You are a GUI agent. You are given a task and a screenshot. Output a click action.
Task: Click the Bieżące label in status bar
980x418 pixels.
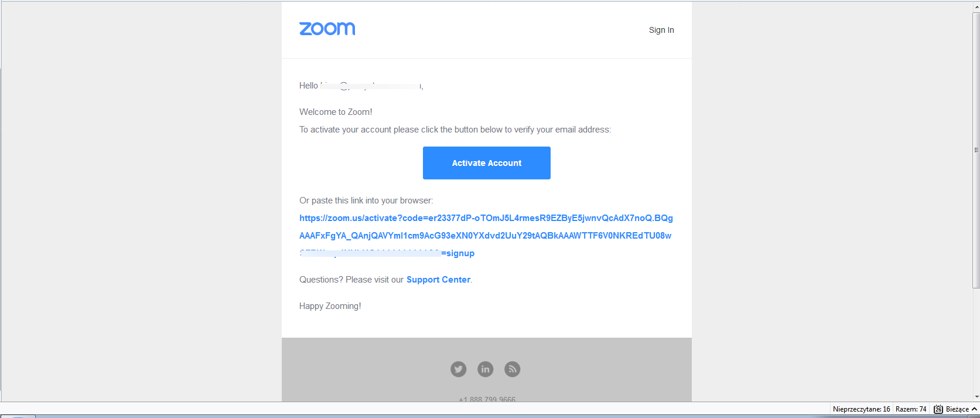(x=957, y=409)
